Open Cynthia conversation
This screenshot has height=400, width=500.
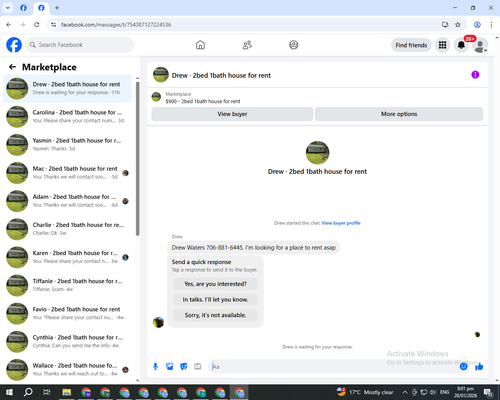pos(68,341)
